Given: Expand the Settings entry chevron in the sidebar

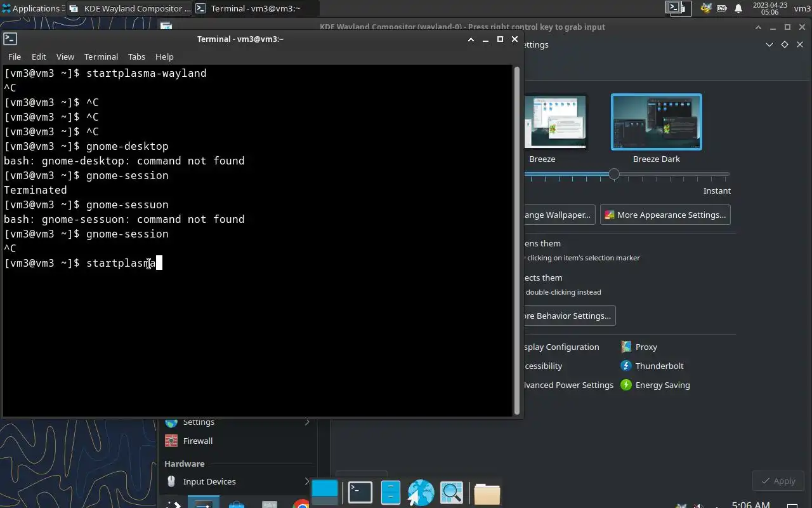Looking at the screenshot, I should pos(308,422).
